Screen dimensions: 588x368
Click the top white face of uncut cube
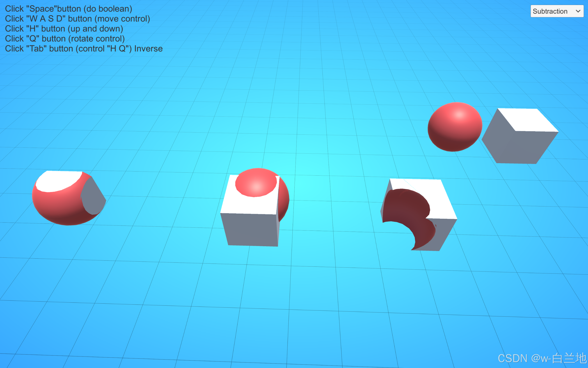pos(528,120)
